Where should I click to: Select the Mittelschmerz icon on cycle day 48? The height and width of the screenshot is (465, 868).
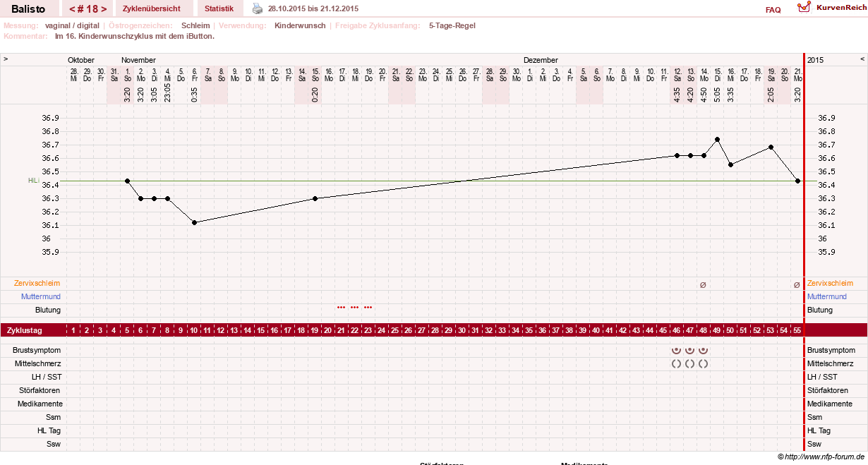[x=703, y=363]
